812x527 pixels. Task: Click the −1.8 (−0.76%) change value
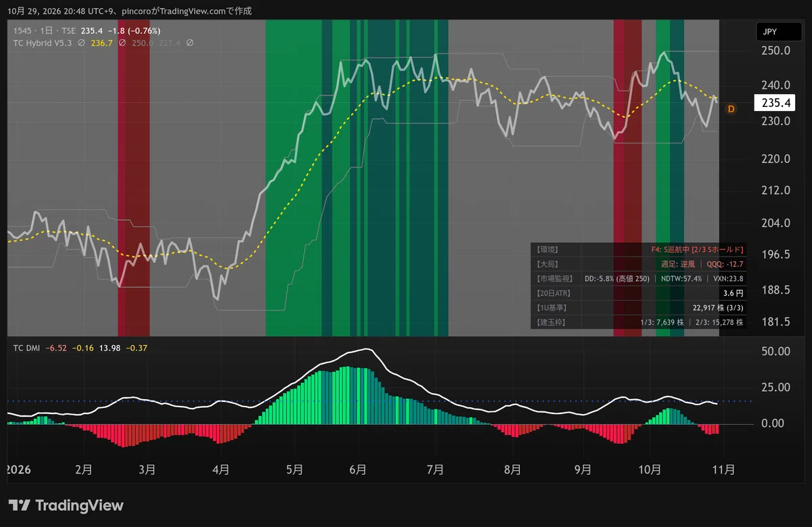(x=135, y=30)
